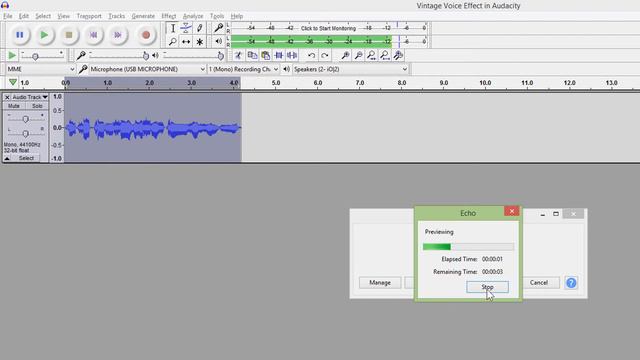Open the 1 (Mono) Recording Channels dropdown

(x=243, y=69)
